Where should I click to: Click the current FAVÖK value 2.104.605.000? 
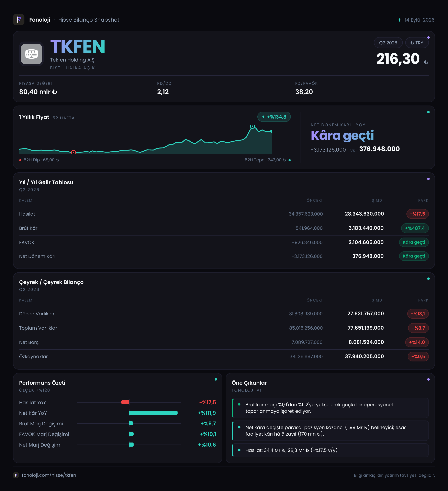[366, 242]
